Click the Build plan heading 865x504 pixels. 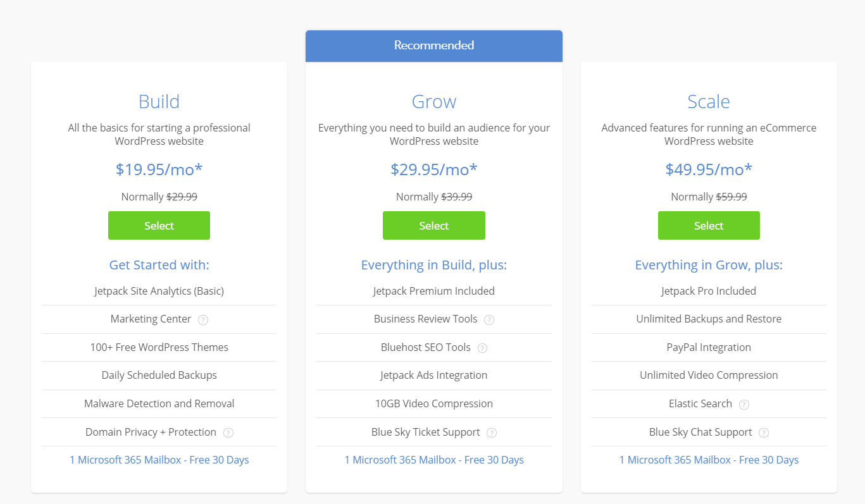(159, 102)
